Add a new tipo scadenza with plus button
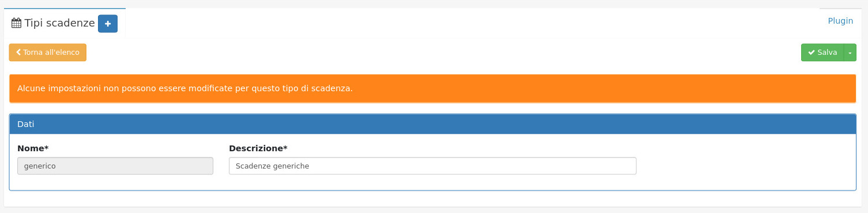This screenshot has height=213, width=868. click(108, 24)
